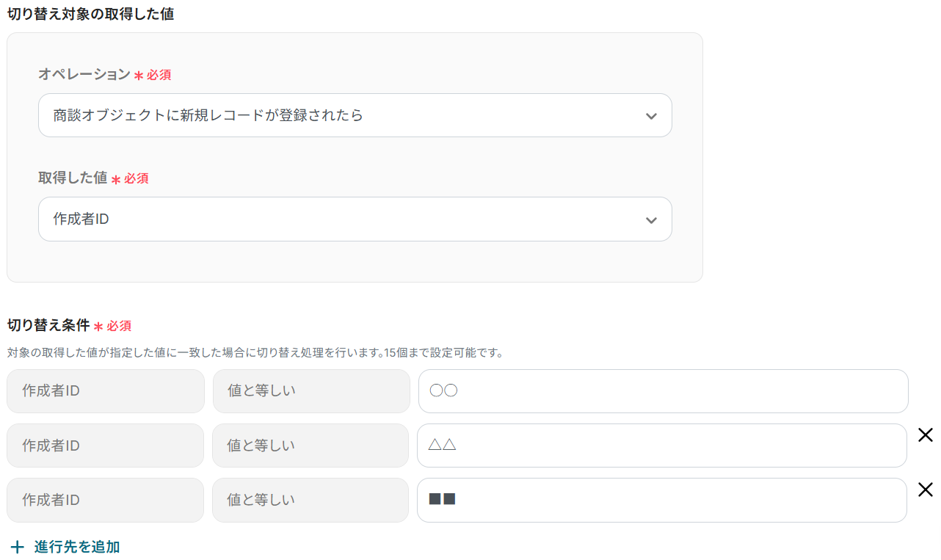Click the 作成者ID box in ○○ row

[x=106, y=391]
